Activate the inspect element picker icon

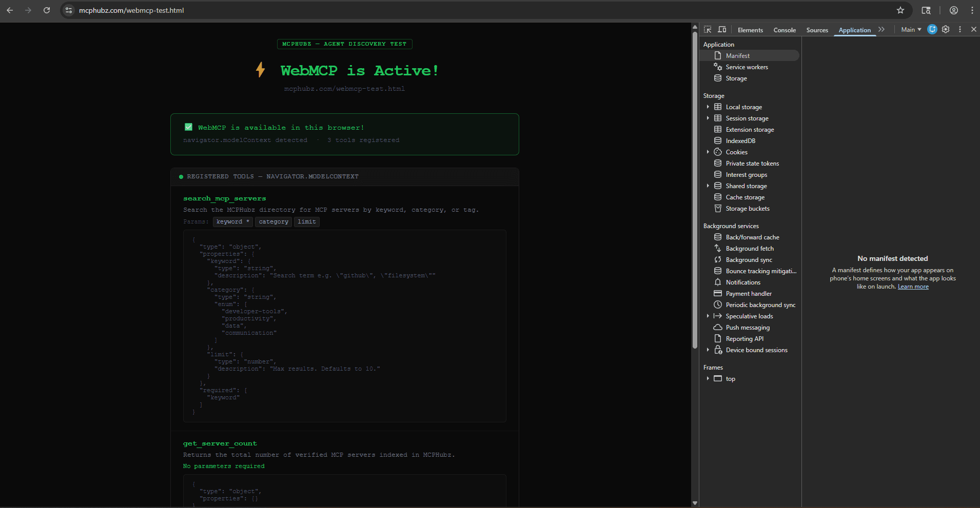pyautogui.click(x=708, y=30)
